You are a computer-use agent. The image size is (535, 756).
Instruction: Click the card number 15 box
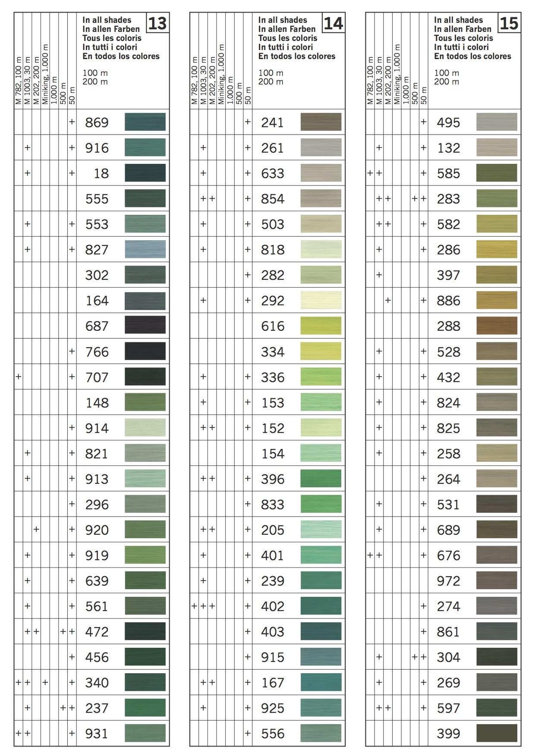509,23
